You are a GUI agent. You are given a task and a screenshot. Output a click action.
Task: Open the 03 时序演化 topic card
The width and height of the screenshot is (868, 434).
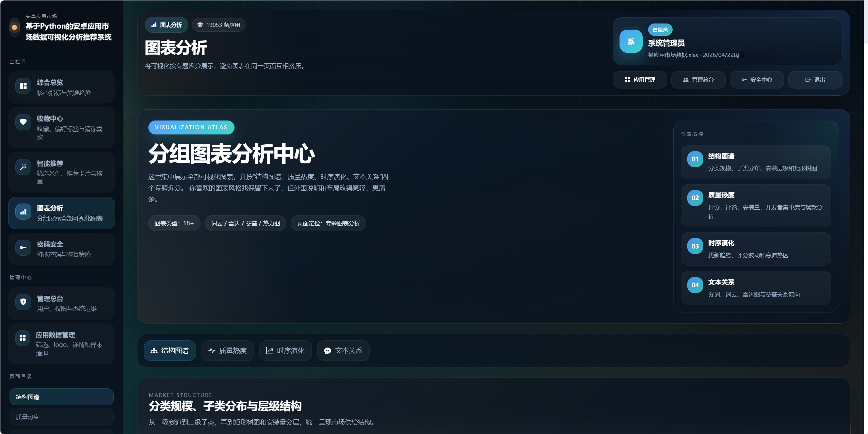click(756, 249)
